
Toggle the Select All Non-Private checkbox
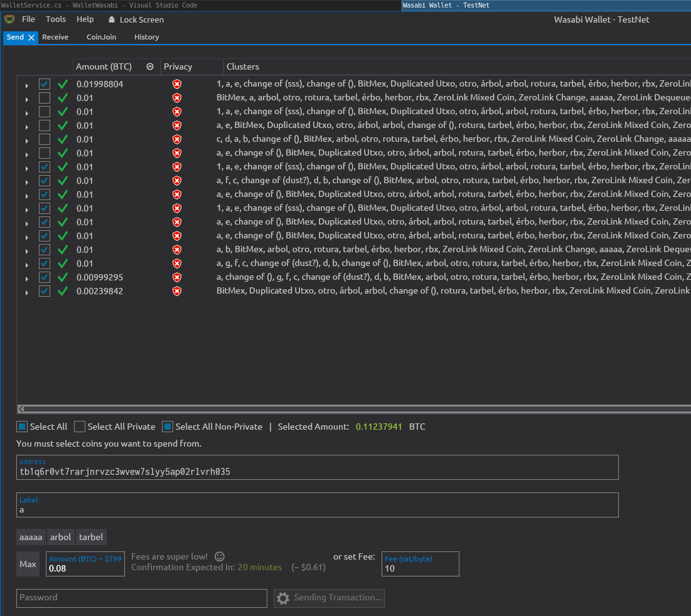pyautogui.click(x=168, y=427)
